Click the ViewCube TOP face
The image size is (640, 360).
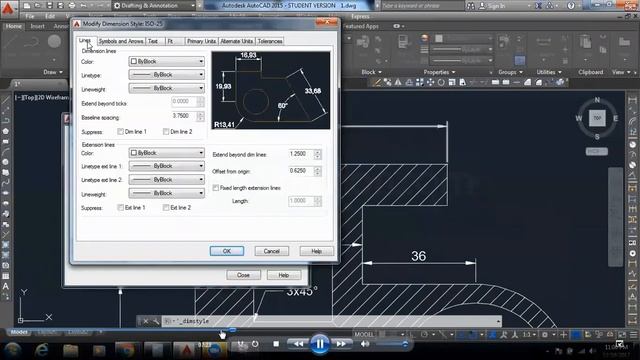597,118
